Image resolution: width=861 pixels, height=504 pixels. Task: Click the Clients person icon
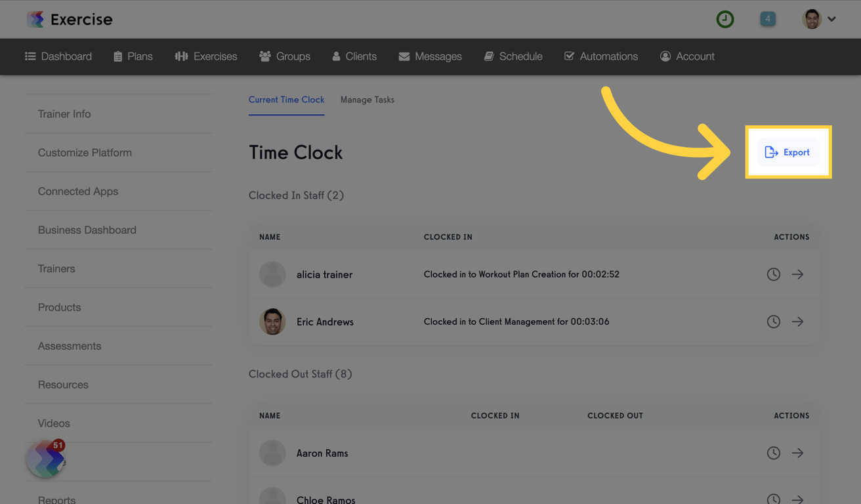coord(336,56)
